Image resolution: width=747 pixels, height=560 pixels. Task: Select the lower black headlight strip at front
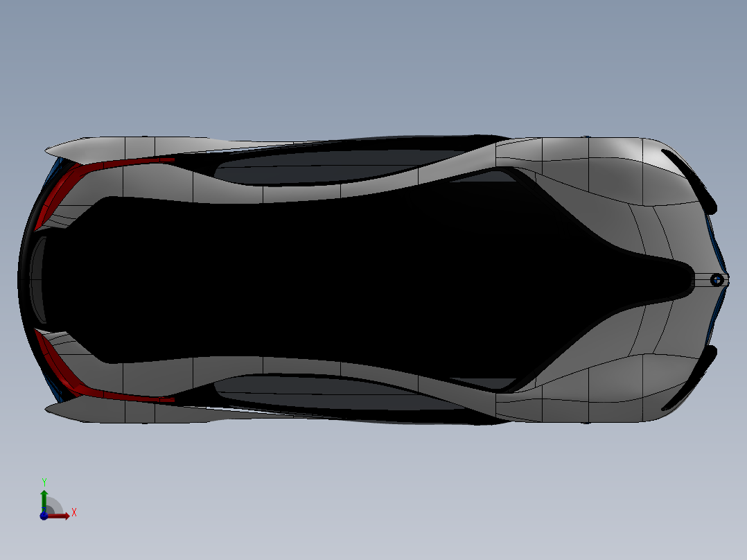click(x=691, y=379)
